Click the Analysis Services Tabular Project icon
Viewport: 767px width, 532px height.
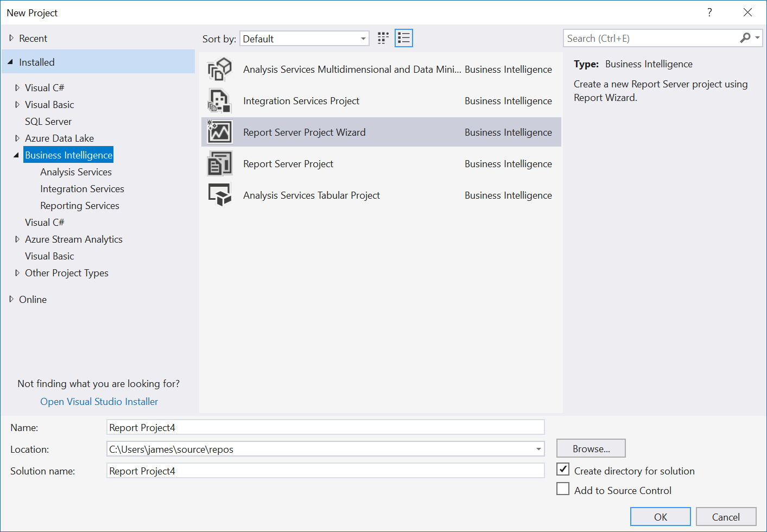(x=220, y=195)
